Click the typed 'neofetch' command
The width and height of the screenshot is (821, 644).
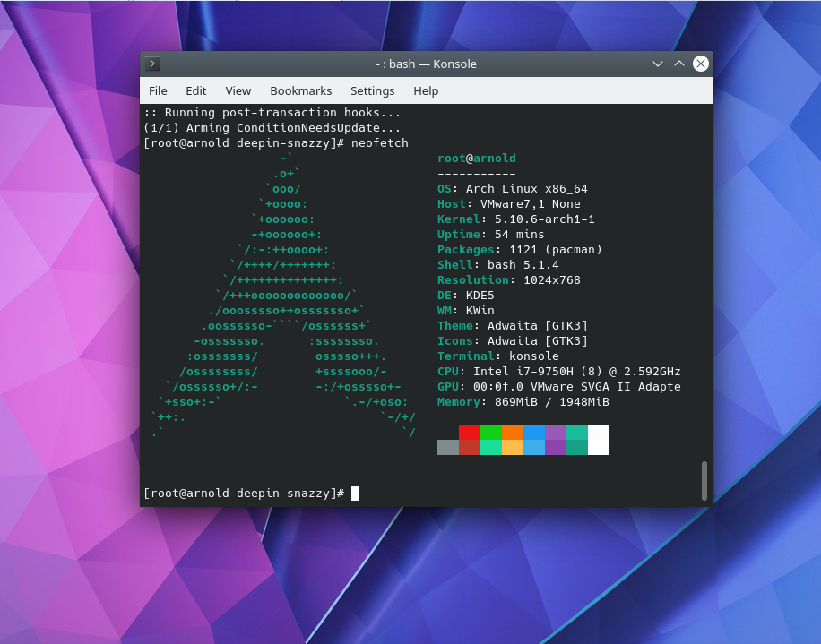pos(380,142)
